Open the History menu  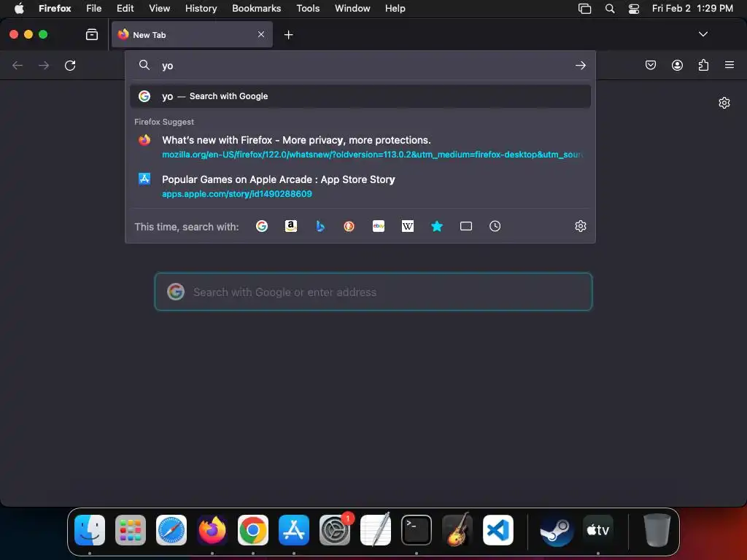[201, 8]
